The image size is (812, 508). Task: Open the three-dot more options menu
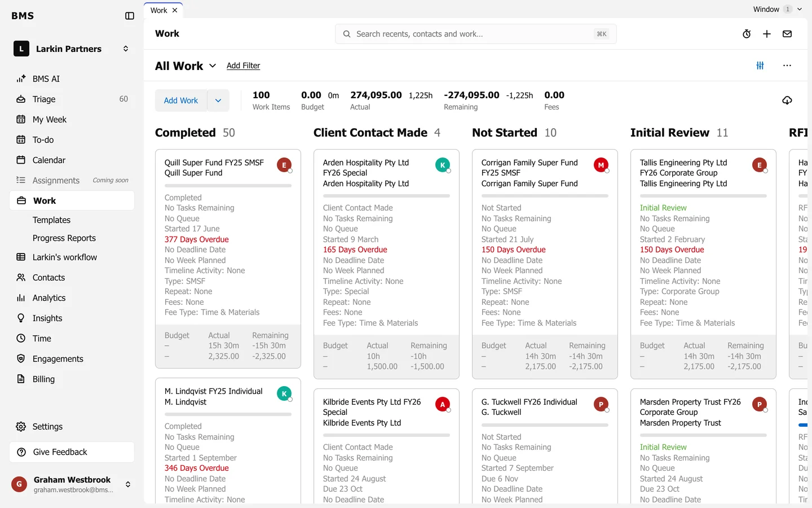[x=787, y=65]
